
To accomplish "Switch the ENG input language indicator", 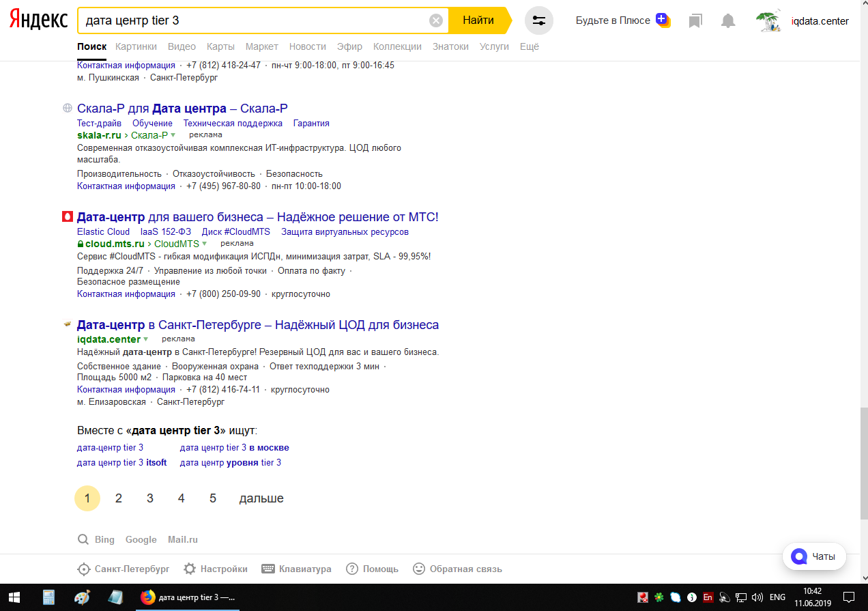I will (777, 597).
